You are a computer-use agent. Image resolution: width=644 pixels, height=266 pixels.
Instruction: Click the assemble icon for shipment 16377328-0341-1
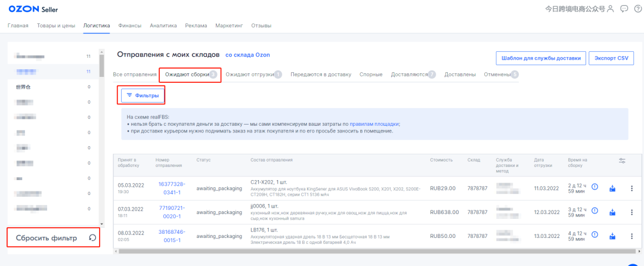612,188
